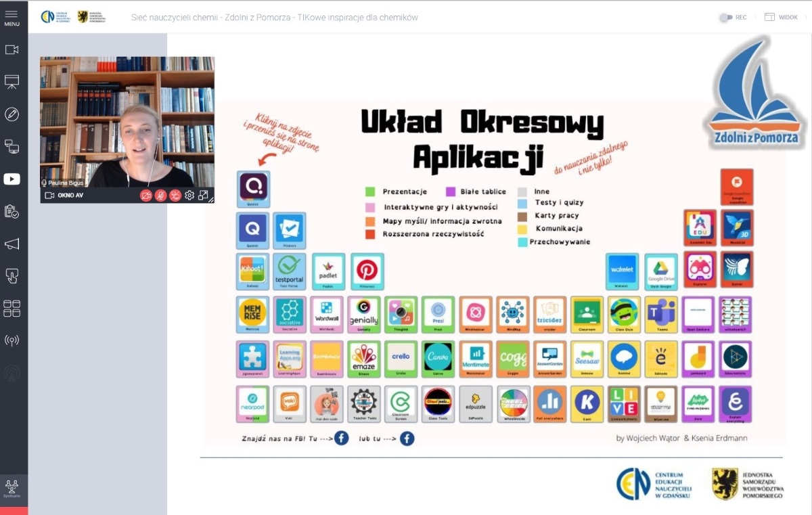
Task: Open the WIDOK view layout menu
Action: 781,18
